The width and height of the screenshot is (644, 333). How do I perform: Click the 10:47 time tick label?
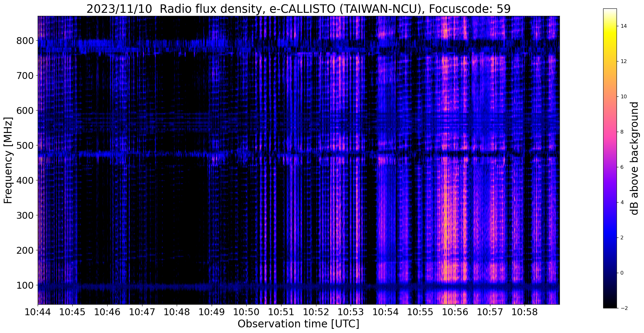coord(142,312)
